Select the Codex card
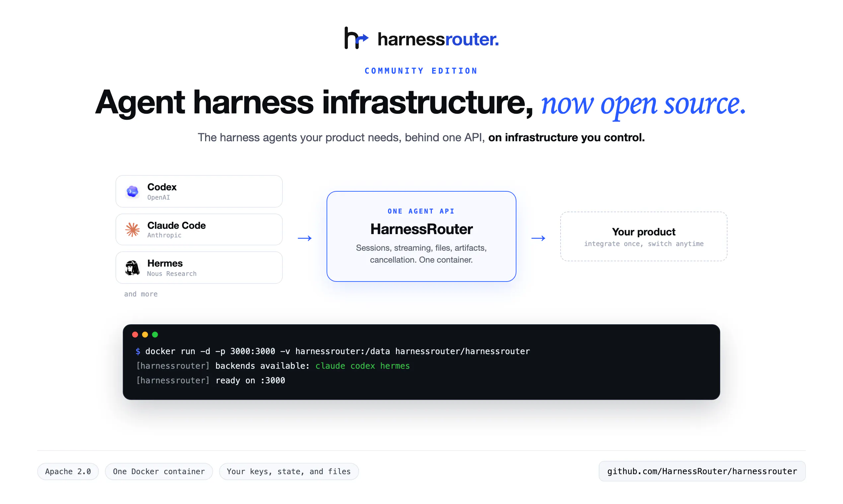Image resolution: width=843 pixels, height=504 pixels. (199, 192)
